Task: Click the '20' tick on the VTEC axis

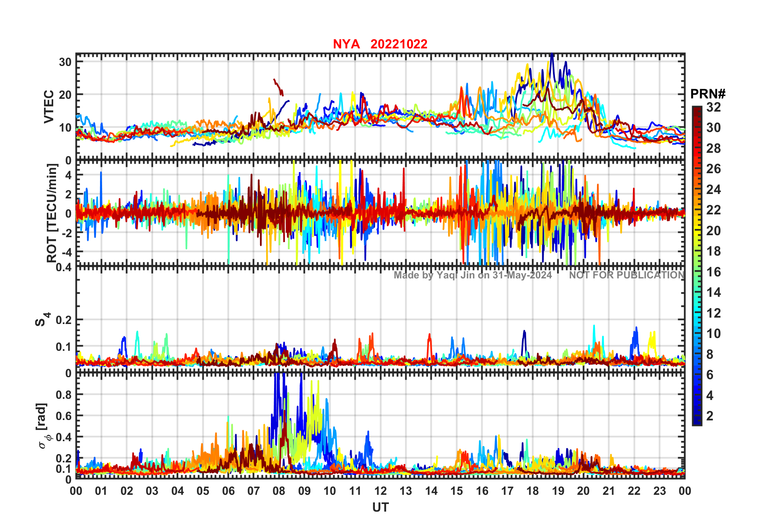Action: [65, 95]
